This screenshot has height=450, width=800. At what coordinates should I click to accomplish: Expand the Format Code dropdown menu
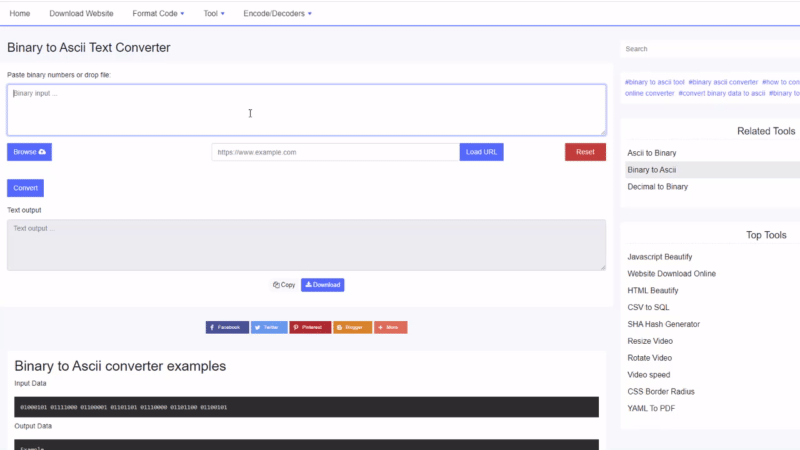coord(158,14)
